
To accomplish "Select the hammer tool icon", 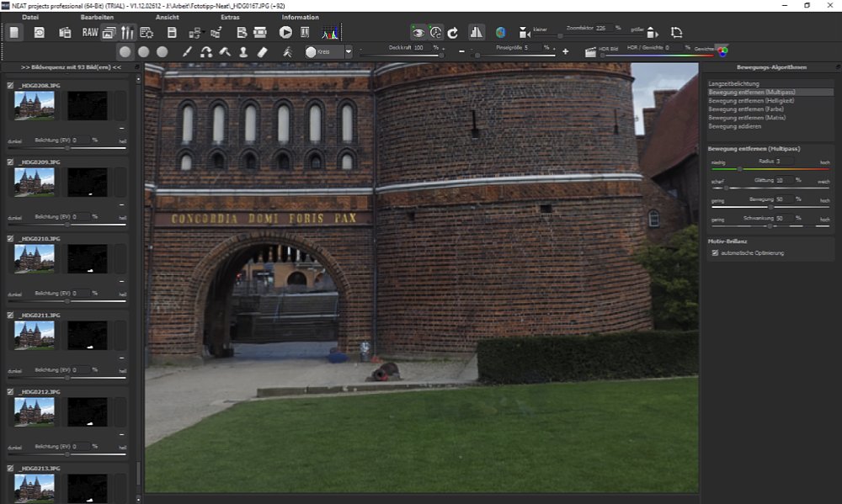I will point(225,52).
